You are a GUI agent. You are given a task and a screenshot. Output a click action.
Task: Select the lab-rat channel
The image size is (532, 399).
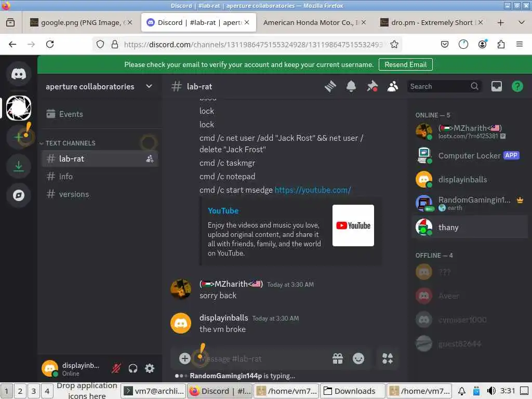pos(100,159)
